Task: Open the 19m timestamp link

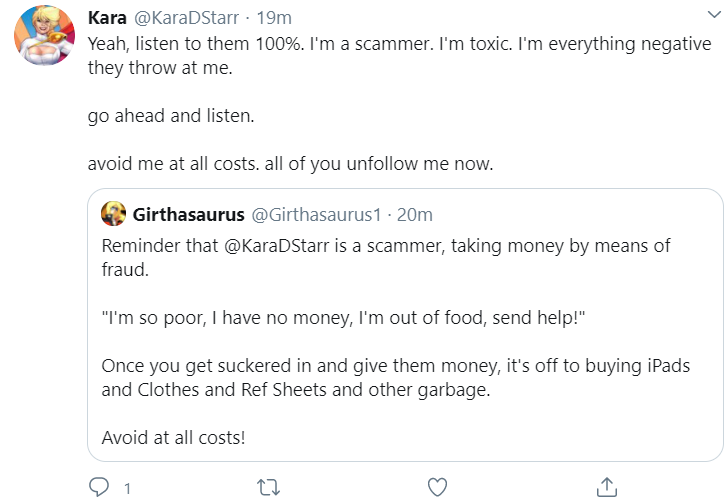Action: click(x=274, y=18)
